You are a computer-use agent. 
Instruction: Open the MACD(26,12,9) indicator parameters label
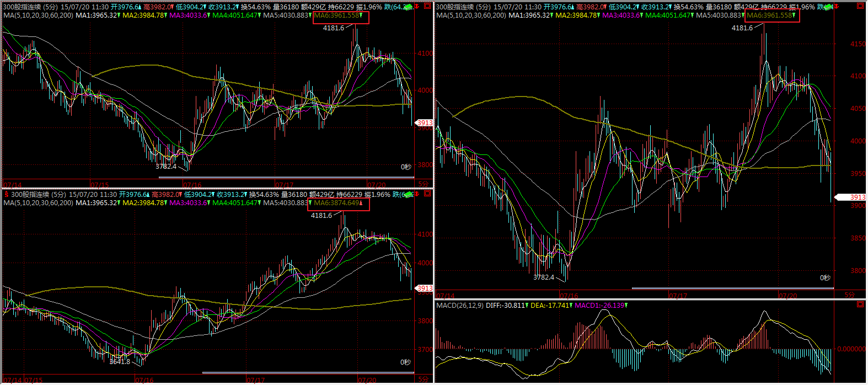coord(459,305)
